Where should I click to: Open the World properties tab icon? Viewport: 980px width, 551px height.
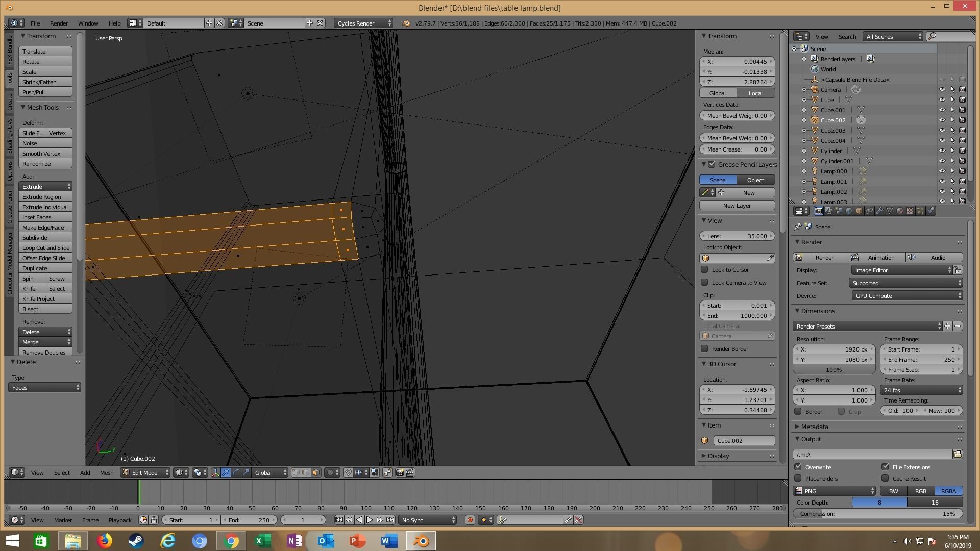[849, 211]
